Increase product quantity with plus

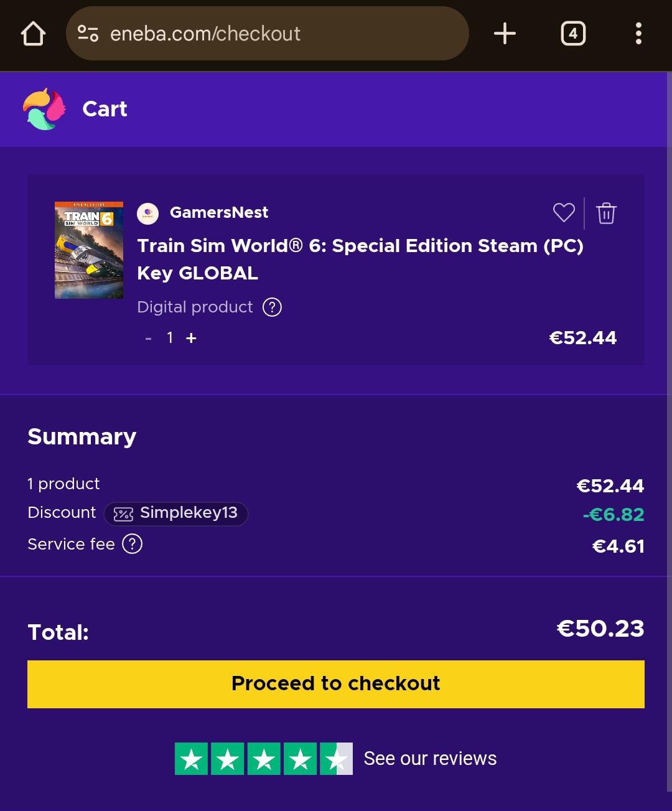point(191,338)
